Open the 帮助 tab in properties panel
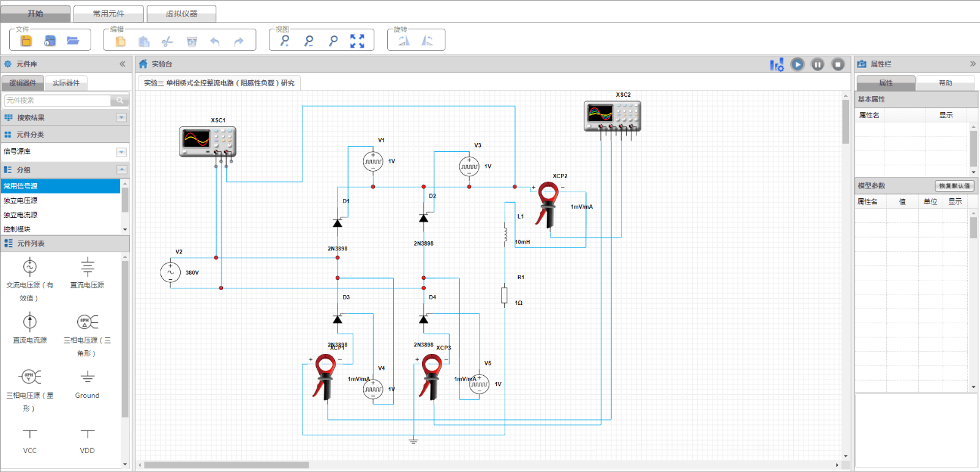 click(945, 83)
